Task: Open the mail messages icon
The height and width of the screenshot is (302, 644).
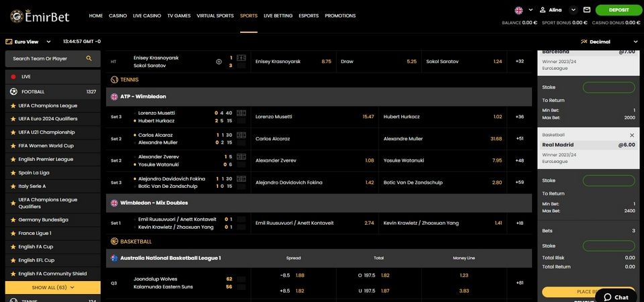Action: (x=586, y=10)
